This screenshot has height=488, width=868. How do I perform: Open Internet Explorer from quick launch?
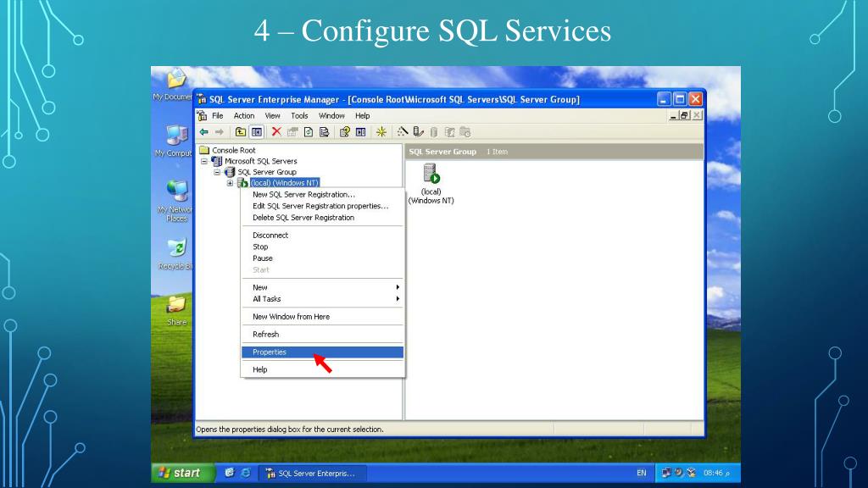[x=246, y=473]
